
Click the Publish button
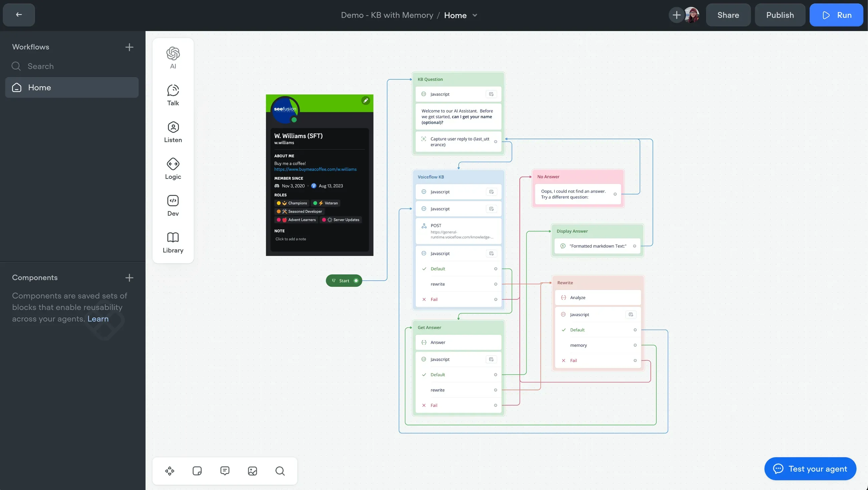click(x=780, y=15)
